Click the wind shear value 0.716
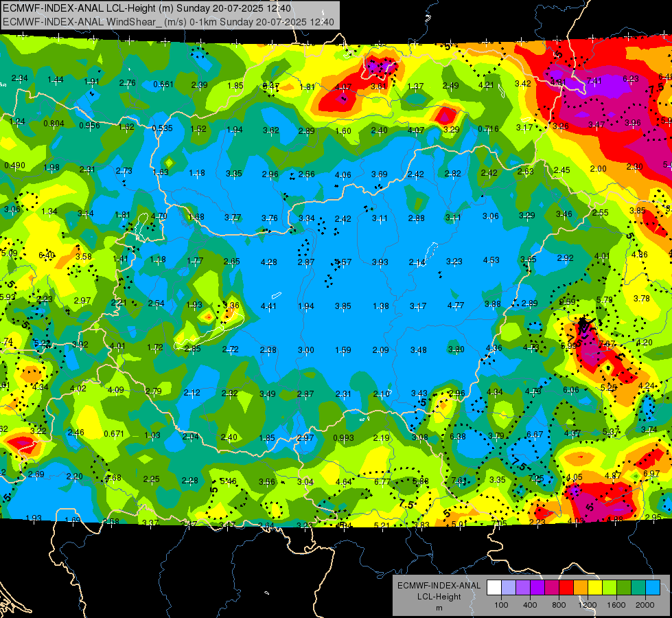Viewport: 672px width, 618px height. pos(489,128)
